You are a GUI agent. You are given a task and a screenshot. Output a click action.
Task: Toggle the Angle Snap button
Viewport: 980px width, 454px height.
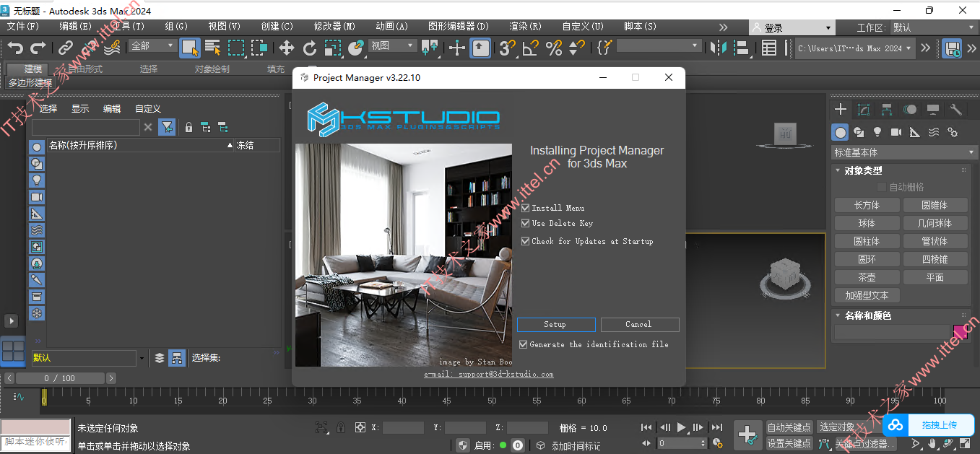pyautogui.click(x=531, y=48)
